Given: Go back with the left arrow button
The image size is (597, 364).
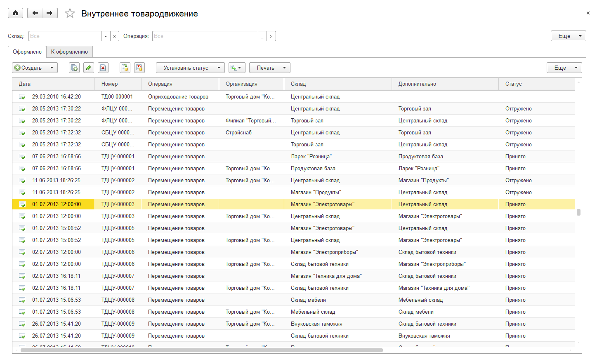Looking at the screenshot, I should tap(35, 13).
